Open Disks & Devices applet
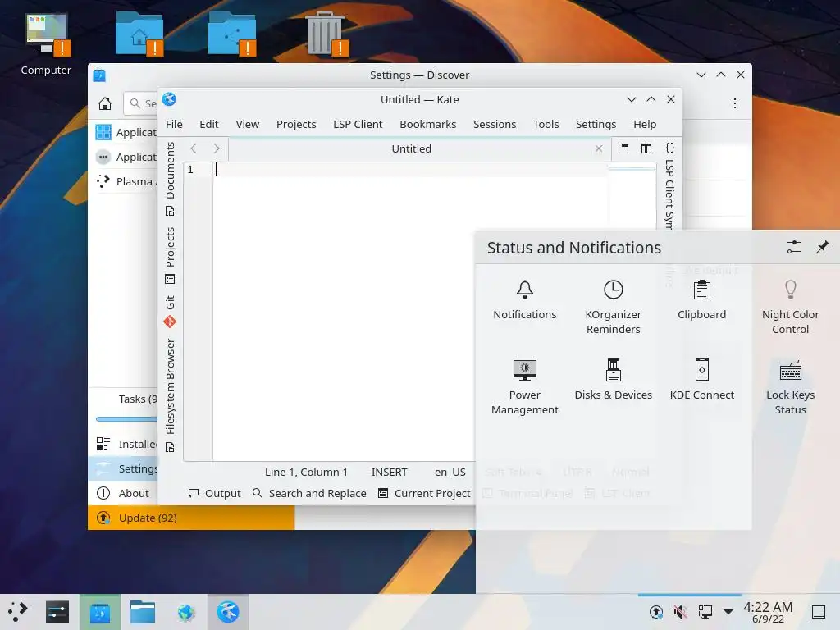The image size is (840, 630). (x=613, y=379)
